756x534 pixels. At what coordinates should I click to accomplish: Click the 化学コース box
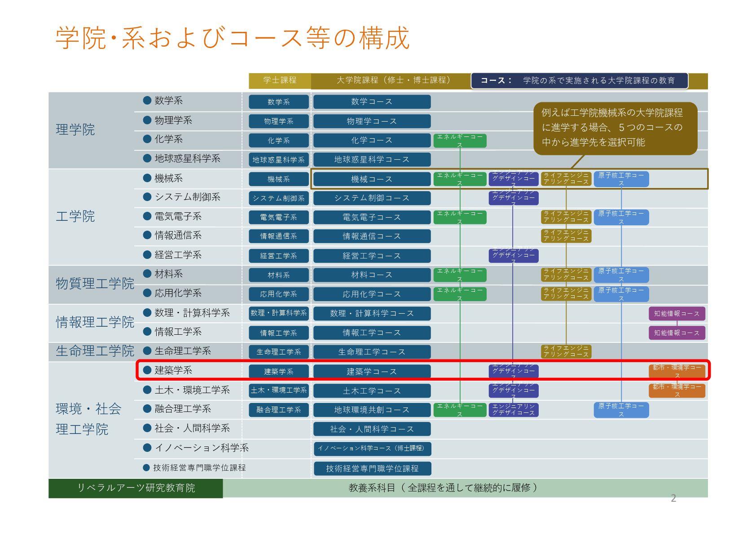372,140
